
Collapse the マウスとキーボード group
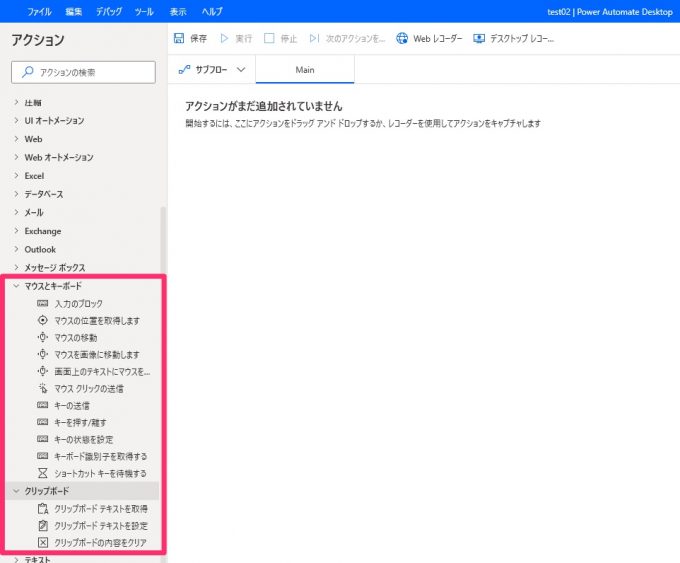pos(16,286)
